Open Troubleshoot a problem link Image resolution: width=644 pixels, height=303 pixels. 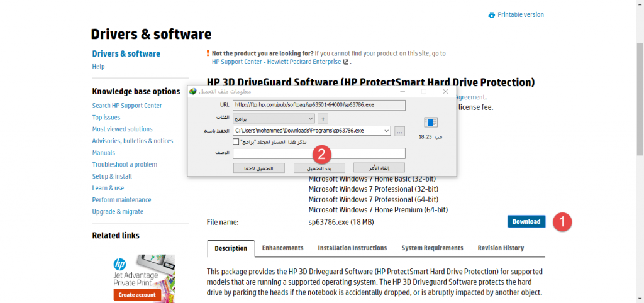tap(125, 165)
